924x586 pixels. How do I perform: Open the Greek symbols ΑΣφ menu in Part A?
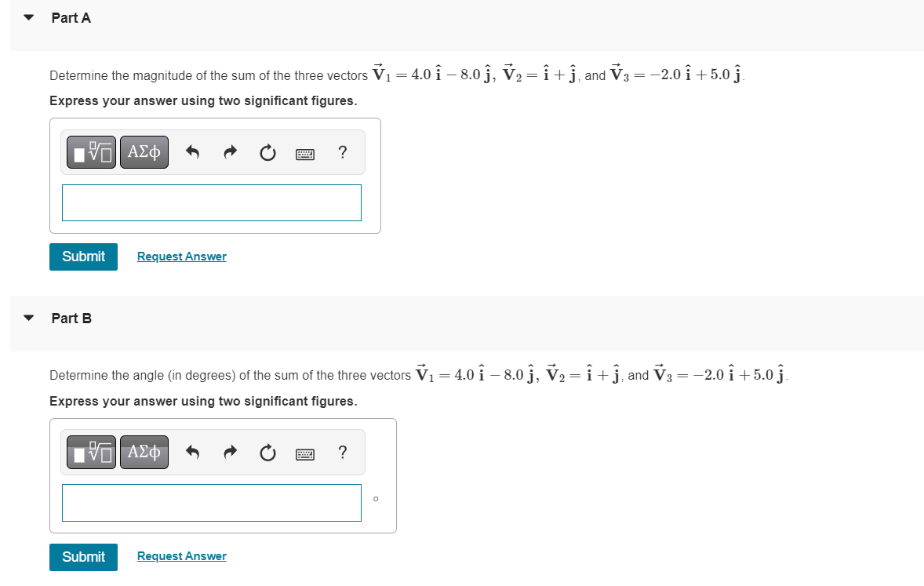tap(144, 151)
